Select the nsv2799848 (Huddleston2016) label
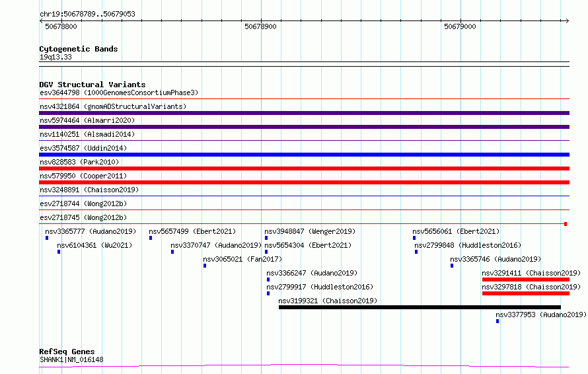This screenshot has width=588, height=374. (468, 245)
